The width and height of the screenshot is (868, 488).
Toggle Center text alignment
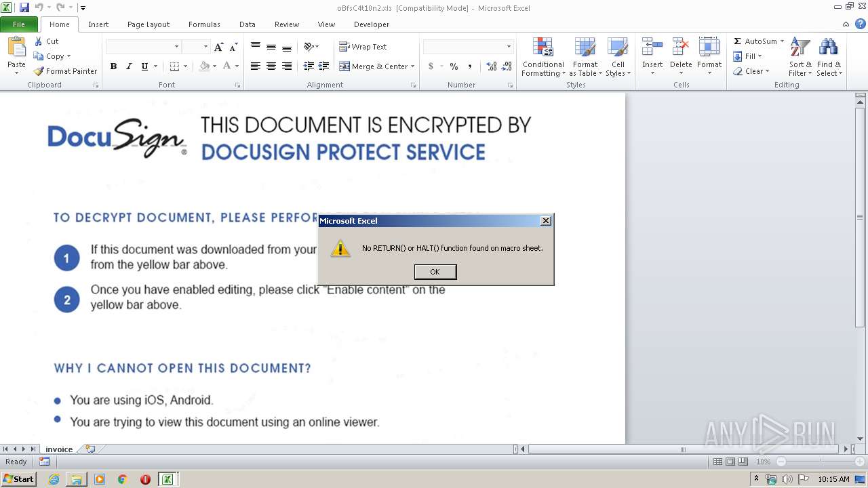pyautogui.click(x=271, y=66)
